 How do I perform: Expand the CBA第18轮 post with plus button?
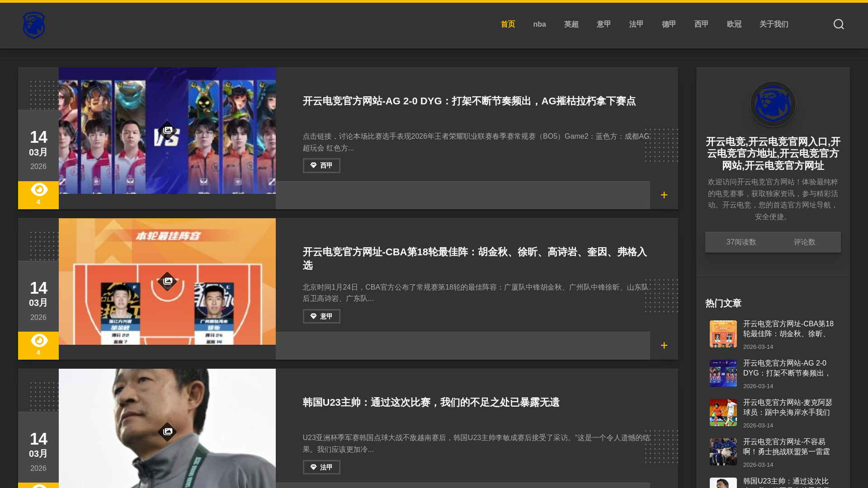tap(664, 346)
